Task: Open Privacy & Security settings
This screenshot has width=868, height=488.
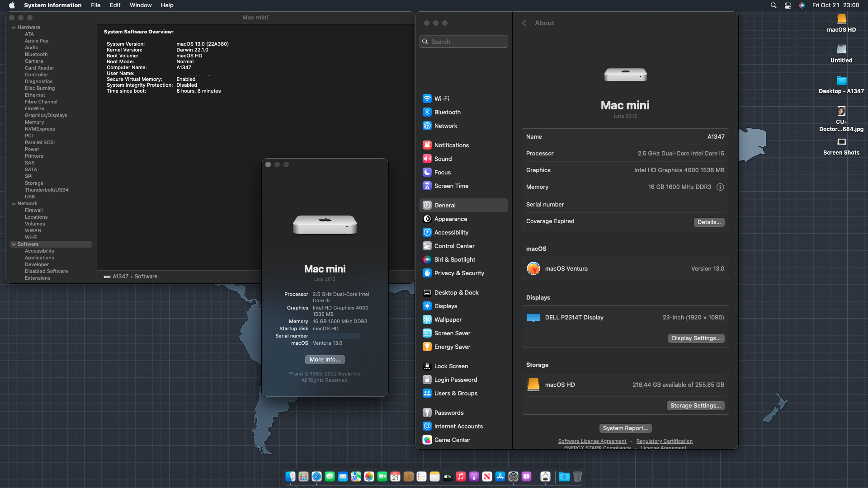Action: (x=459, y=273)
